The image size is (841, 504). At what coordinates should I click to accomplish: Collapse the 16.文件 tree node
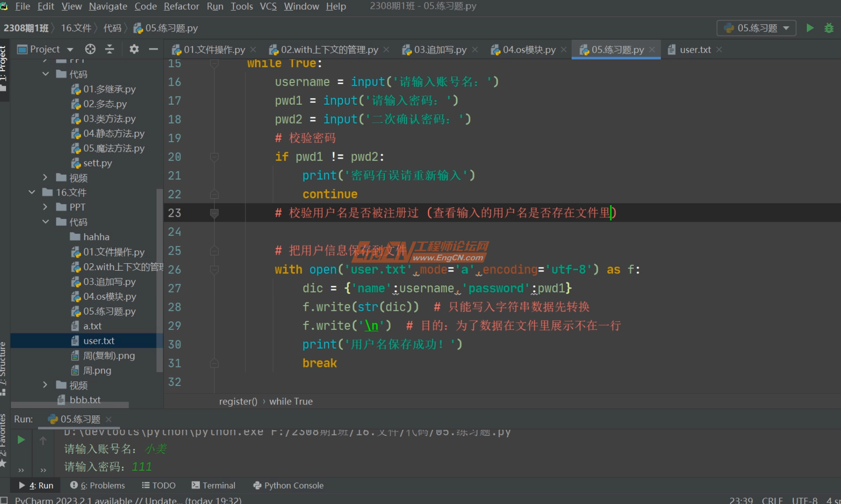pos(31,192)
